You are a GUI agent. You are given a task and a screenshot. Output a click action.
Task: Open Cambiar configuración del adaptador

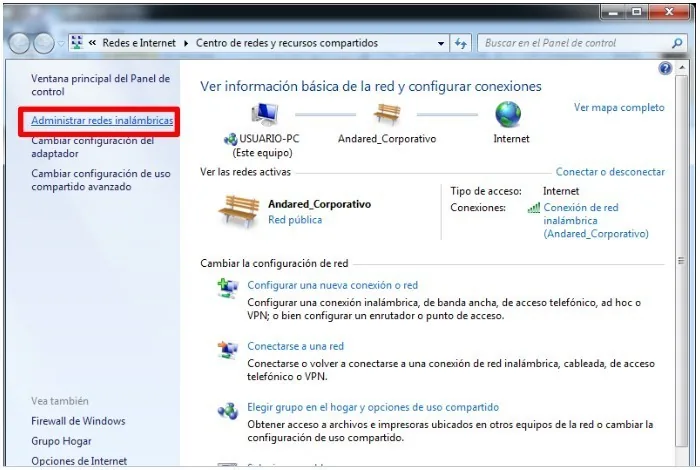tap(92, 147)
